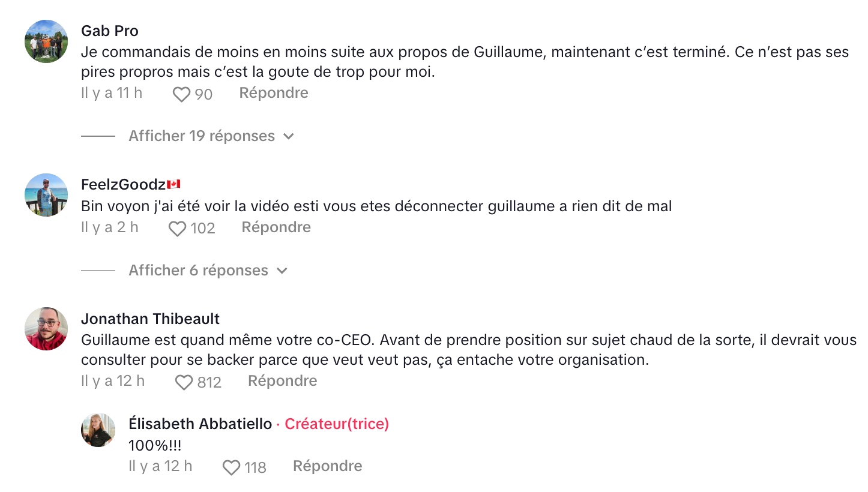Open the Gab Pro username link
868x492 pixels.
point(110,31)
